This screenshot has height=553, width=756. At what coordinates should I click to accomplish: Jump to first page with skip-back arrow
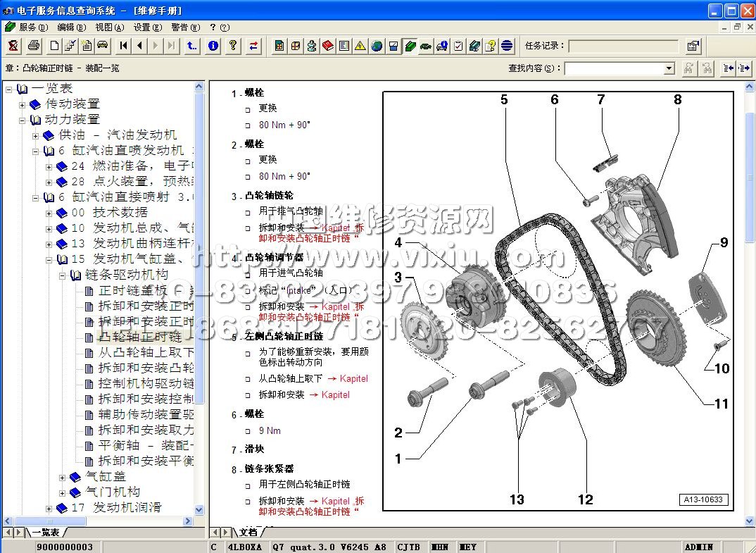124,46
